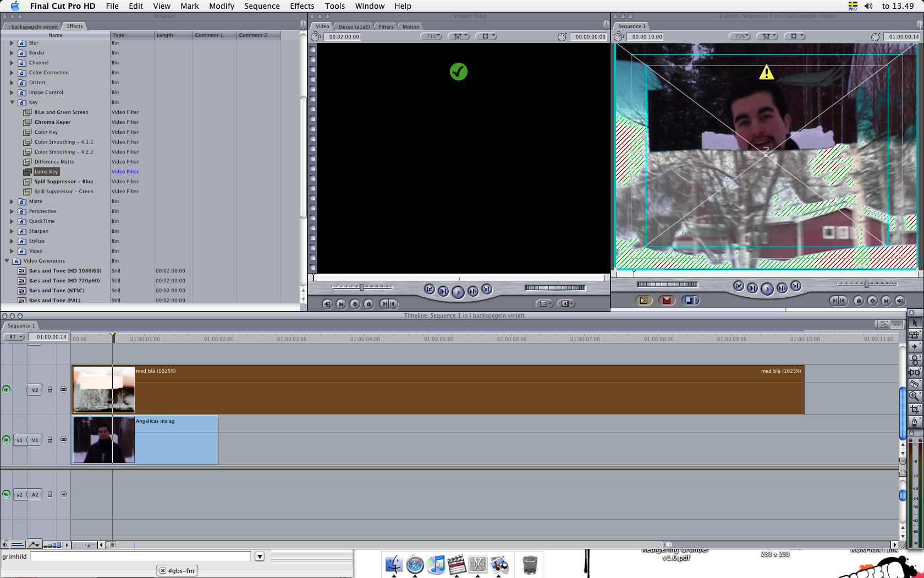Screen dimensions: 924x578
Task: Open the Modify menu
Action: click(x=222, y=6)
